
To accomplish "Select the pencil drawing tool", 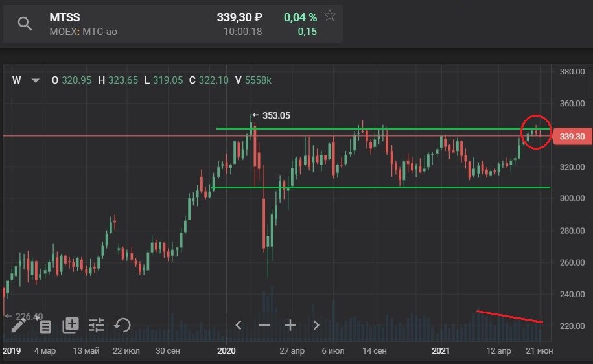I will click(19, 325).
